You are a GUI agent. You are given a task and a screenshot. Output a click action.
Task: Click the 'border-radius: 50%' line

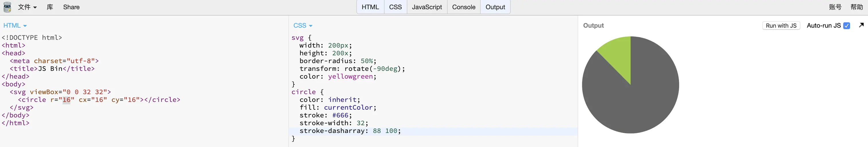point(338,61)
